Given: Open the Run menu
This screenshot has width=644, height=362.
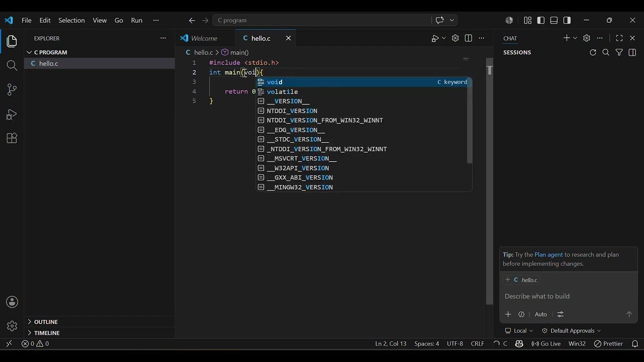Looking at the screenshot, I should tap(137, 20).
